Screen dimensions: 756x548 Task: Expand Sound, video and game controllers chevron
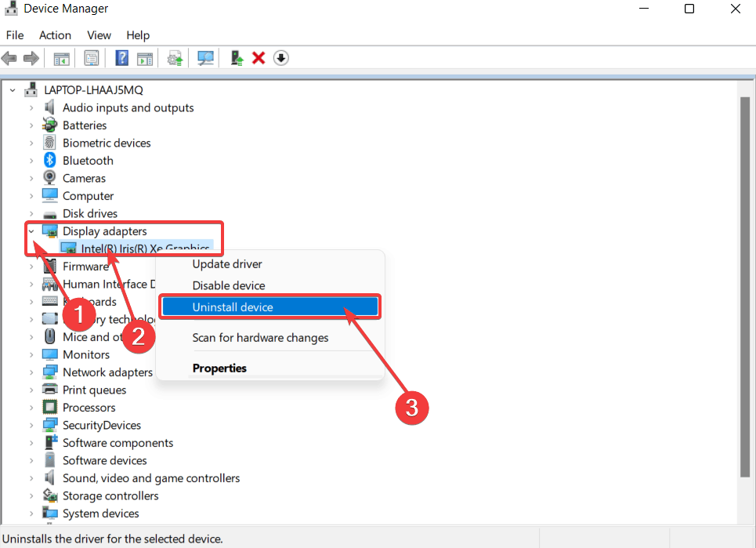point(31,478)
